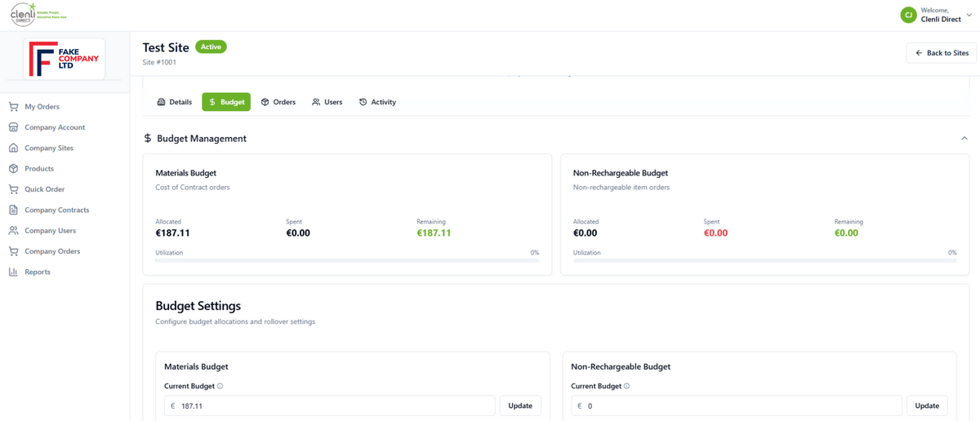
Task: Click the Company Users people icon
Action: coord(13,231)
